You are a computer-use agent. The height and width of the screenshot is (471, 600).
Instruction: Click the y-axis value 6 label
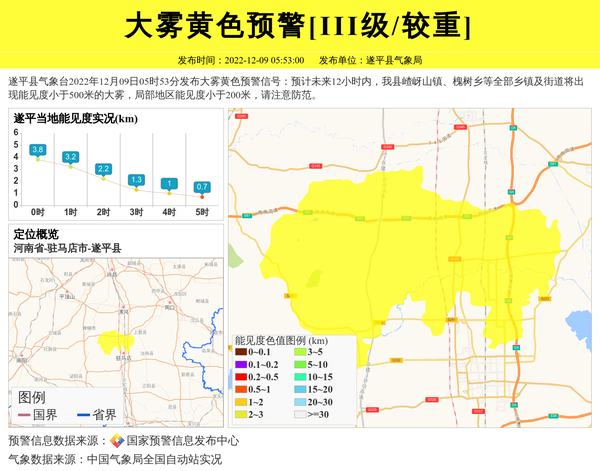(16, 132)
